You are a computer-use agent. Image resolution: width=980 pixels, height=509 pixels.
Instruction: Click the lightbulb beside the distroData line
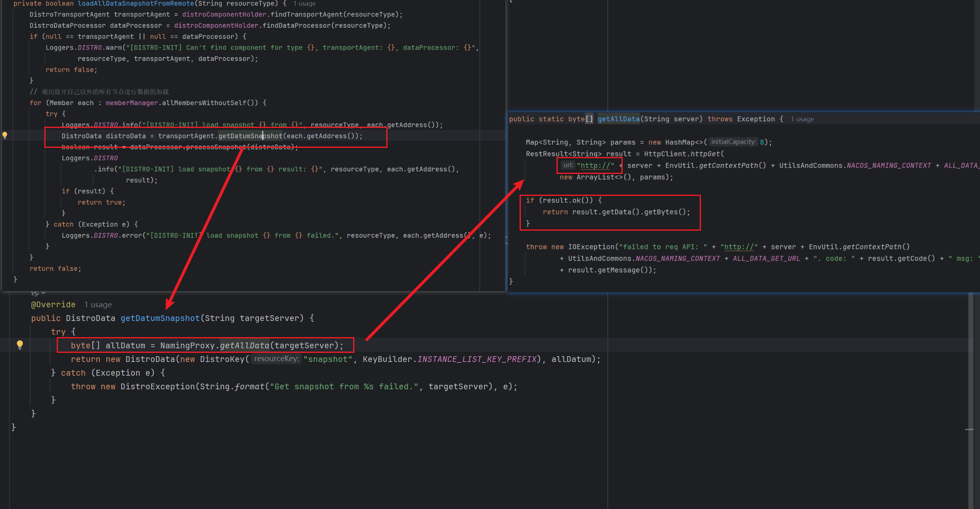(x=5, y=135)
